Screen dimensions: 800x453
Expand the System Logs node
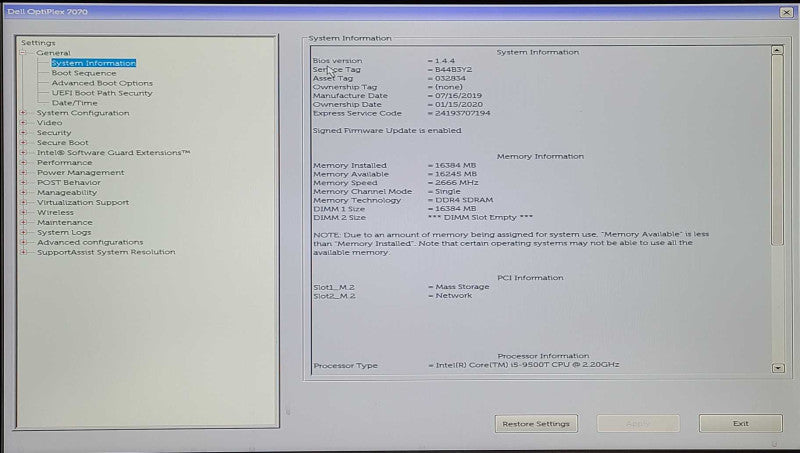click(x=23, y=232)
